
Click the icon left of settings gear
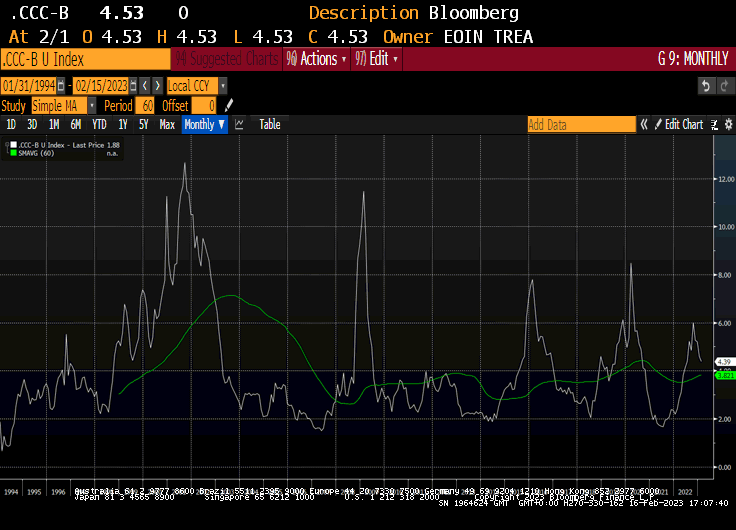point(712,125)
